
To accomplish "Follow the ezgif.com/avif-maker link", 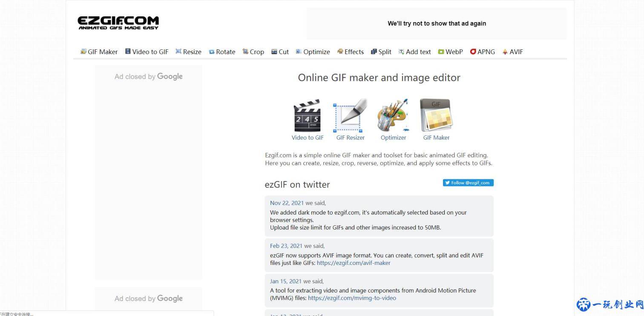I will (x=354, y=263).
